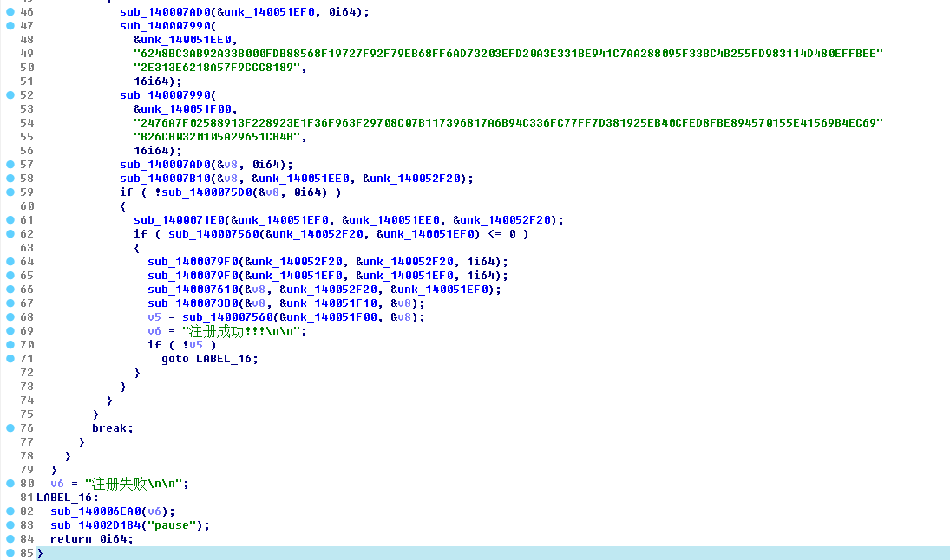Select hex string starting 2476A7F02588913F
The width and height of the screenshot is (950, 560).
[508, 123]
